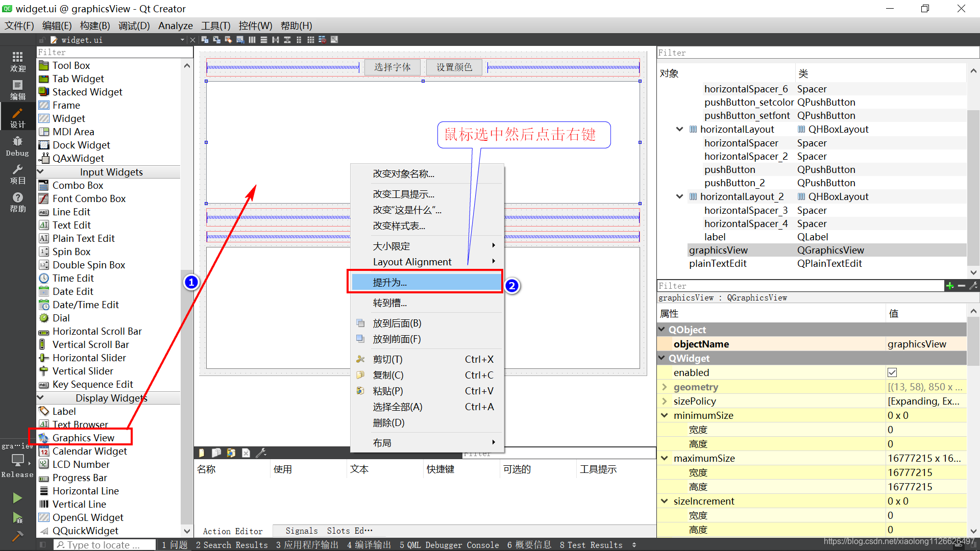The image size is (980, 551).
Task: Switch to Signals Slots Editor tab
Action: (x=329, y=531)
